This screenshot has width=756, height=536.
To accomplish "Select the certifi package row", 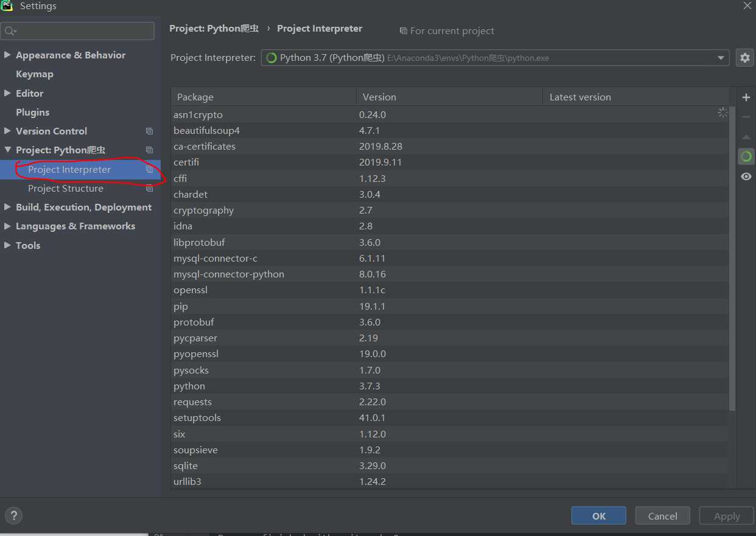I will point(450,162).
